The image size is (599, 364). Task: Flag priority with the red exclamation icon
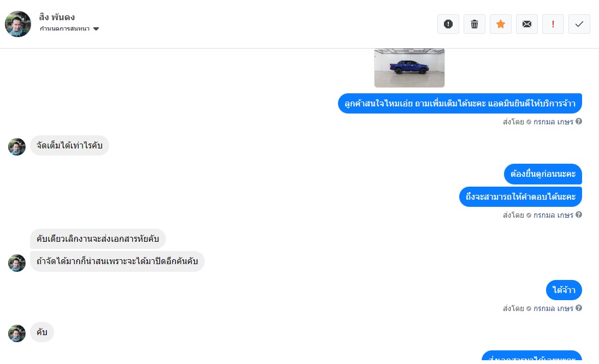(553, 24)
